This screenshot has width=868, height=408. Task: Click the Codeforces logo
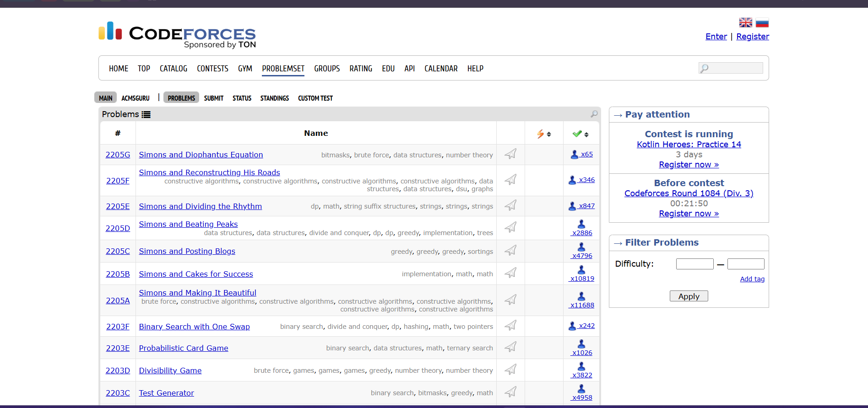(177, 35)
